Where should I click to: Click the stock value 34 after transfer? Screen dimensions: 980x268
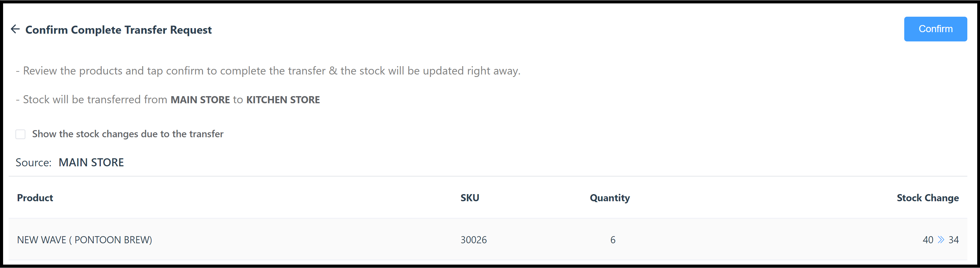(x=953, y=240)
